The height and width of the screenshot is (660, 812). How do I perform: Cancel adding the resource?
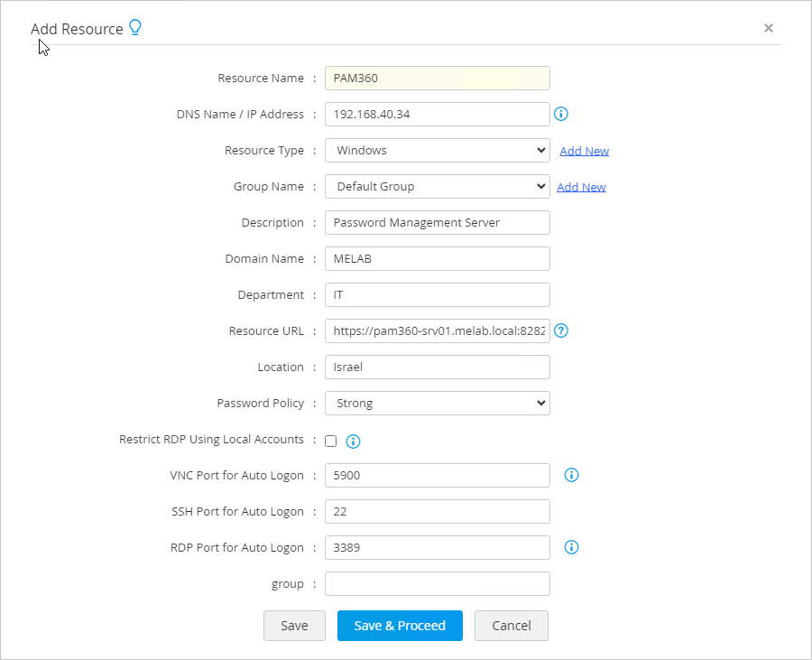click(511, 626)
